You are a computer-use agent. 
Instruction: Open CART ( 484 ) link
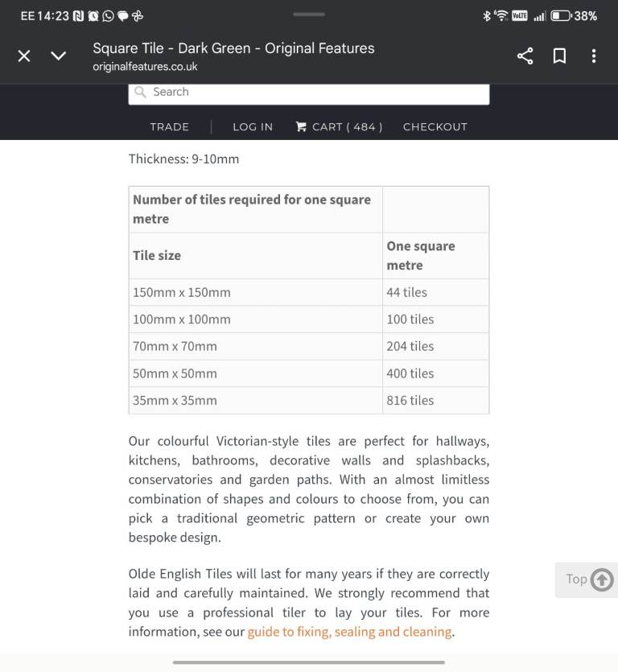[x=347, y=126]
